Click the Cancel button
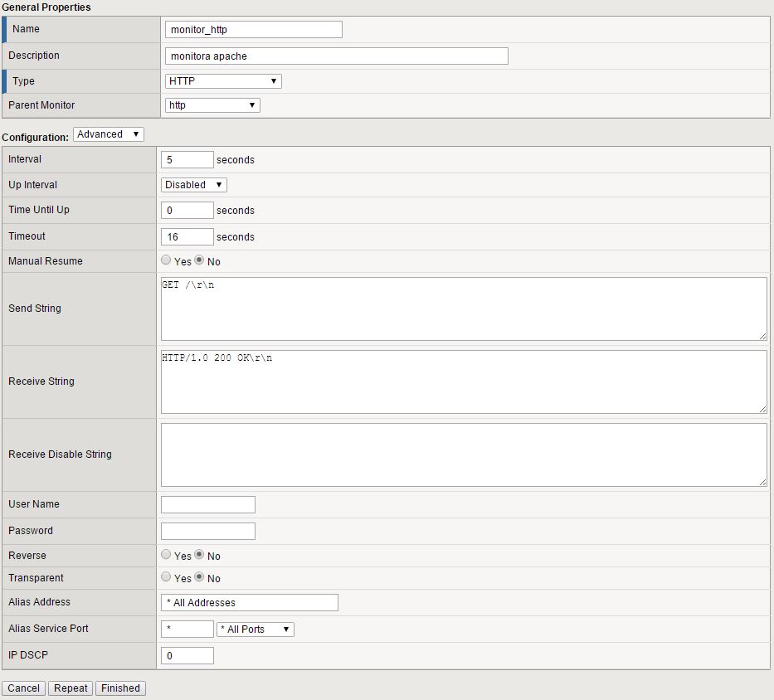Viewport: 774px width, 700px height. point(24,688)
